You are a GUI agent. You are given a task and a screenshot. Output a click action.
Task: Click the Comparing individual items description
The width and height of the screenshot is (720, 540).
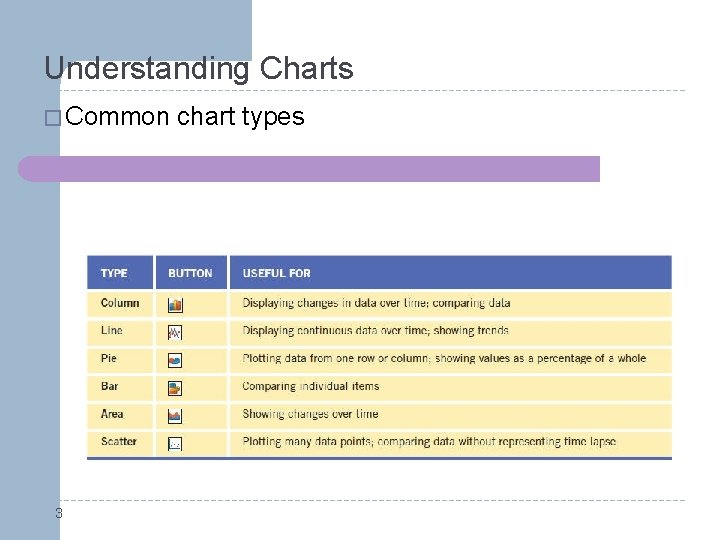[311, 386]
